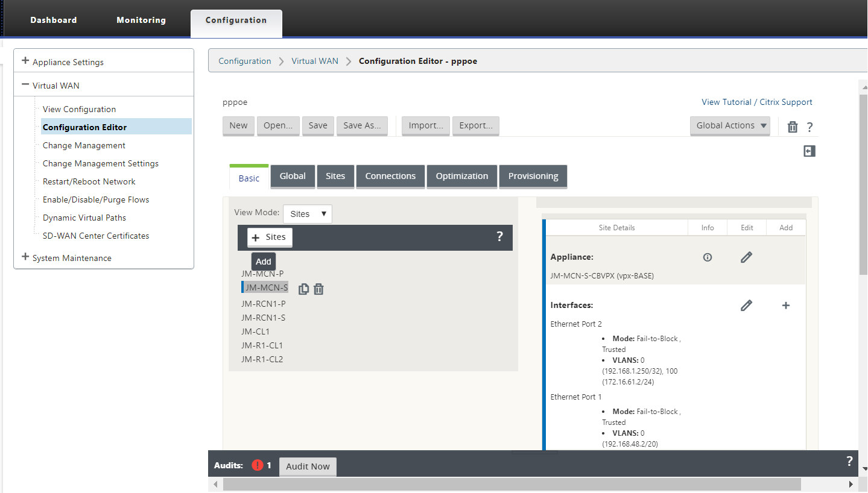
Task: Switch to the Connections tab
Action: click(390, 176)
